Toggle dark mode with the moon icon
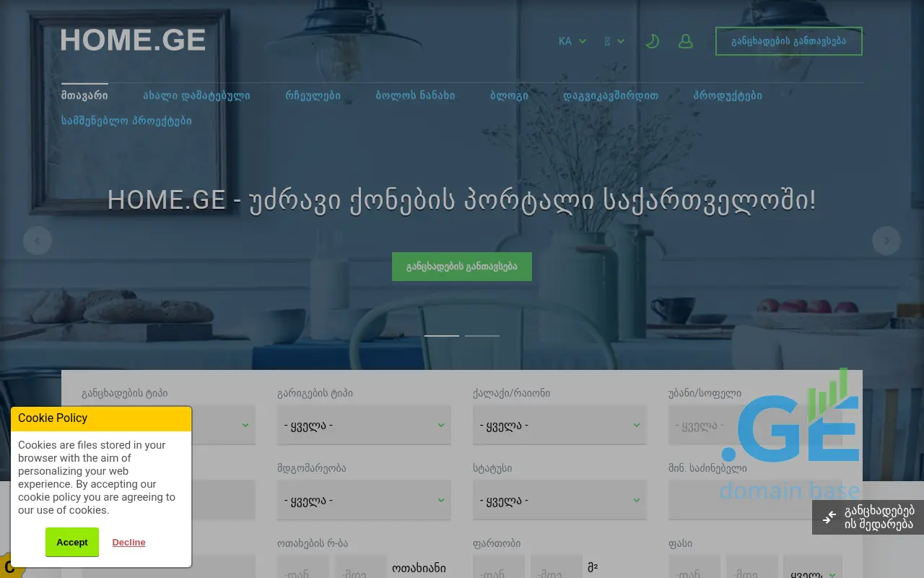The width and height of the screenshot is (924, 578). coord(653,41)
